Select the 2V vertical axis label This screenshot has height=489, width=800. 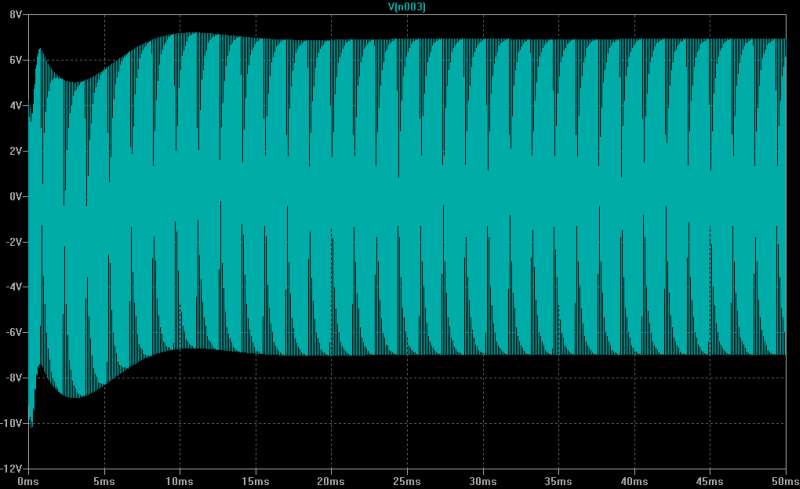tap(15, 151)
